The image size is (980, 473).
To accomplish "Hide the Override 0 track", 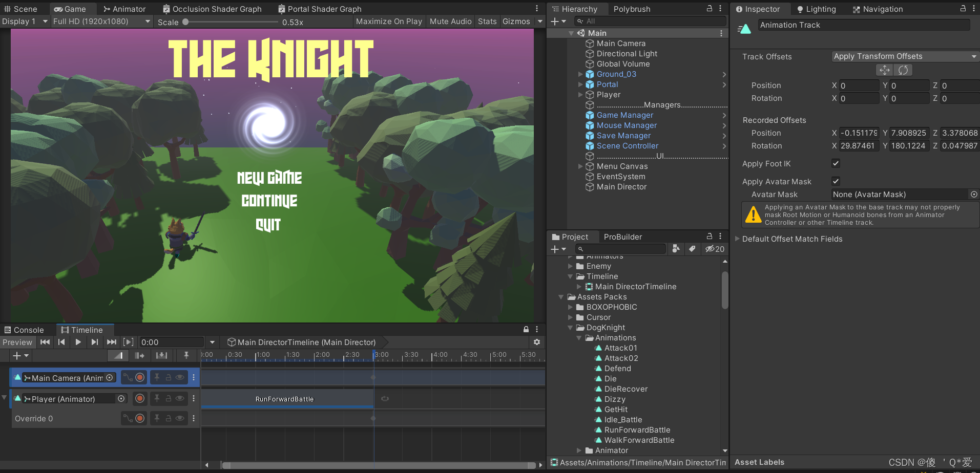I will tap(180, 418).
